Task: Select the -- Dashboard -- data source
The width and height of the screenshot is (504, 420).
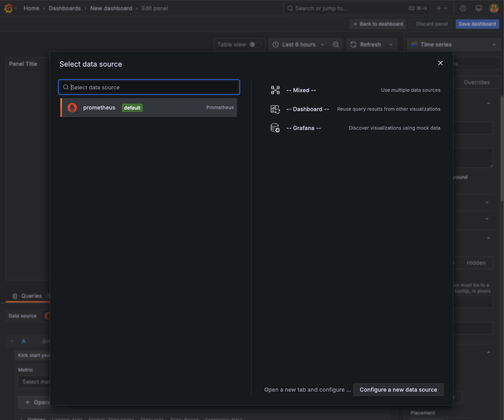Action: tap(355, 109)
